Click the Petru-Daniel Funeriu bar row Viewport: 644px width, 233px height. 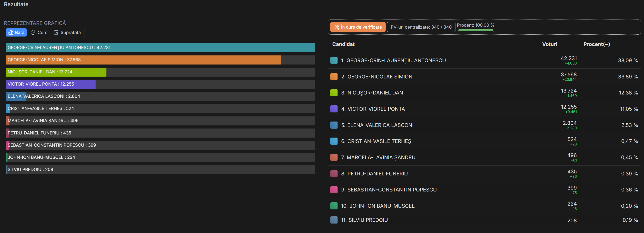click(x=161, y=133)
